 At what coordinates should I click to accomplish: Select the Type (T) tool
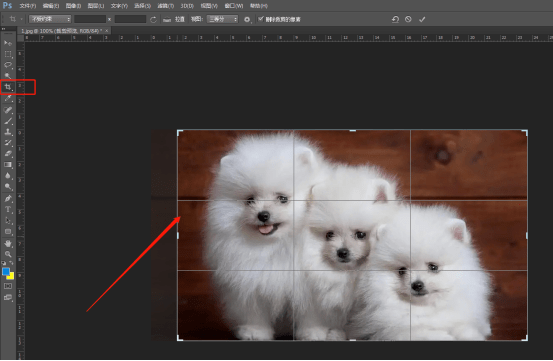click(x=8, y=210)
